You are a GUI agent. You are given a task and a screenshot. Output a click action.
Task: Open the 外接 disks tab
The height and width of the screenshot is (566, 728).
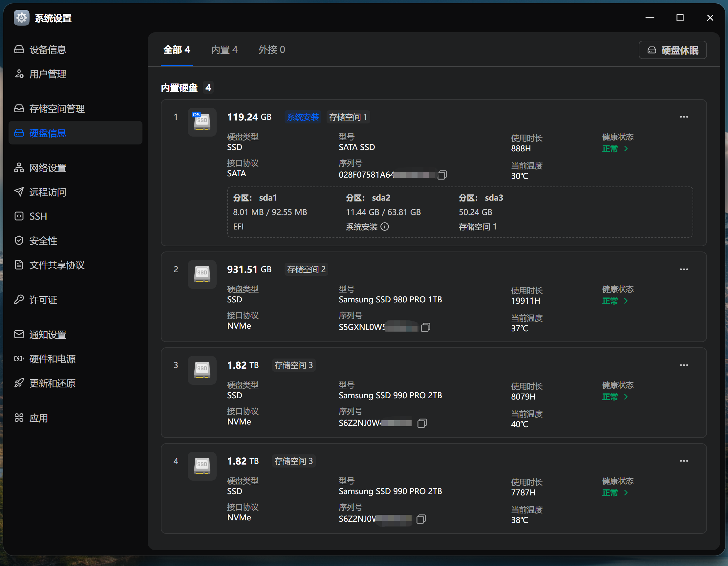[271, 49]
